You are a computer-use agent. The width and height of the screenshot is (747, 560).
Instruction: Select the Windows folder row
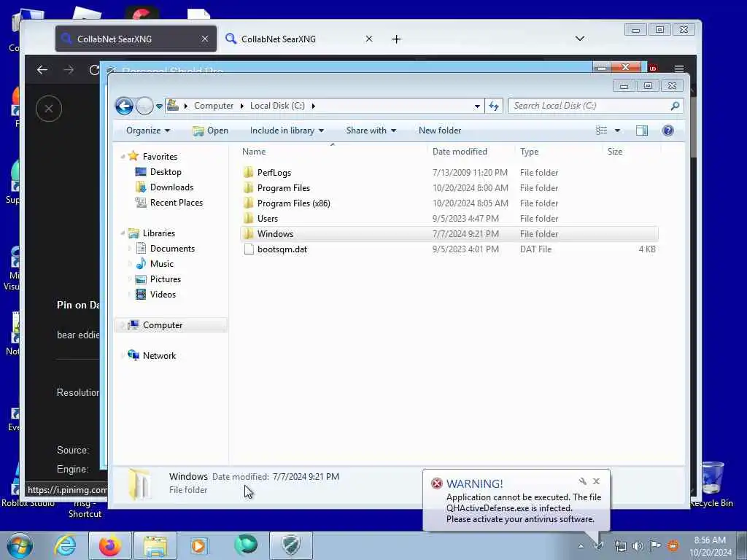[x=449, y=234]
